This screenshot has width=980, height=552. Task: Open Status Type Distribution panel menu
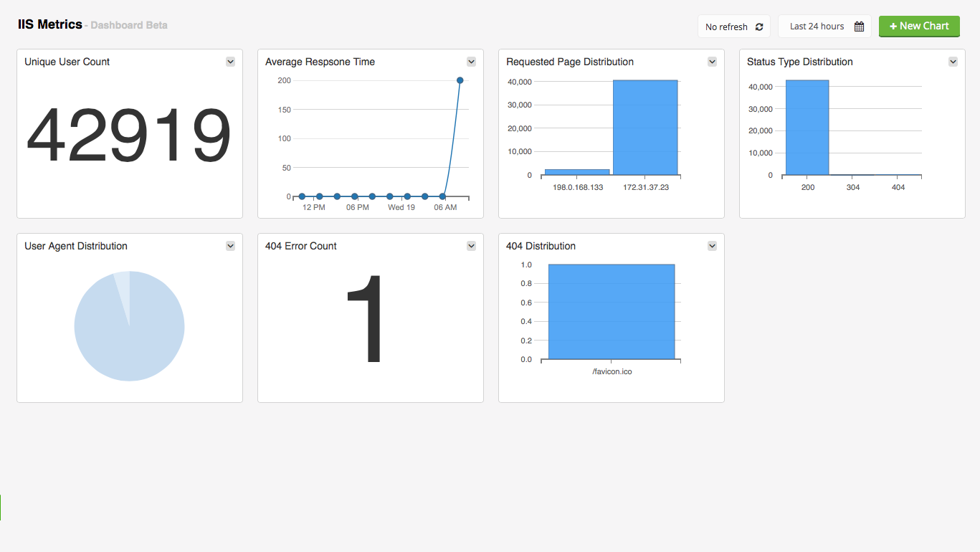(953, 62)
